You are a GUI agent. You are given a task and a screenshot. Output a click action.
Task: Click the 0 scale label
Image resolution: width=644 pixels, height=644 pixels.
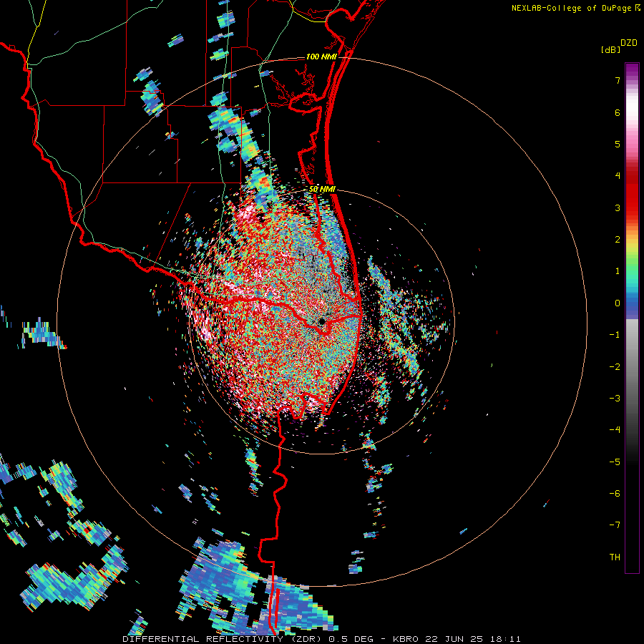[618, 303]
